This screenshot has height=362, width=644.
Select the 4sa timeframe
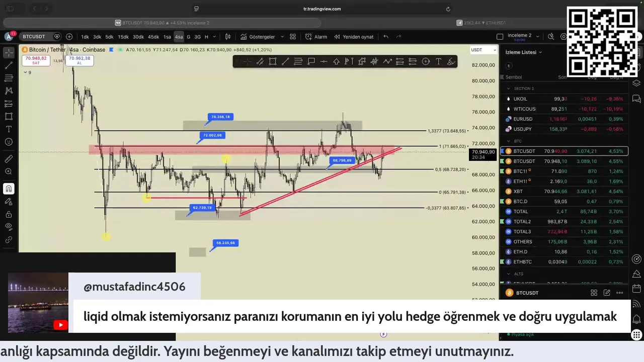coord(179,37)
